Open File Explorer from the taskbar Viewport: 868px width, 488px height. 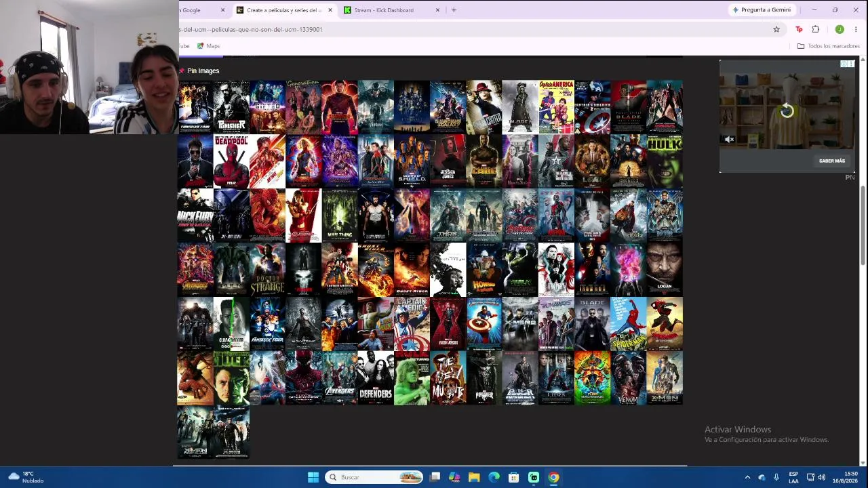(474, 477)
